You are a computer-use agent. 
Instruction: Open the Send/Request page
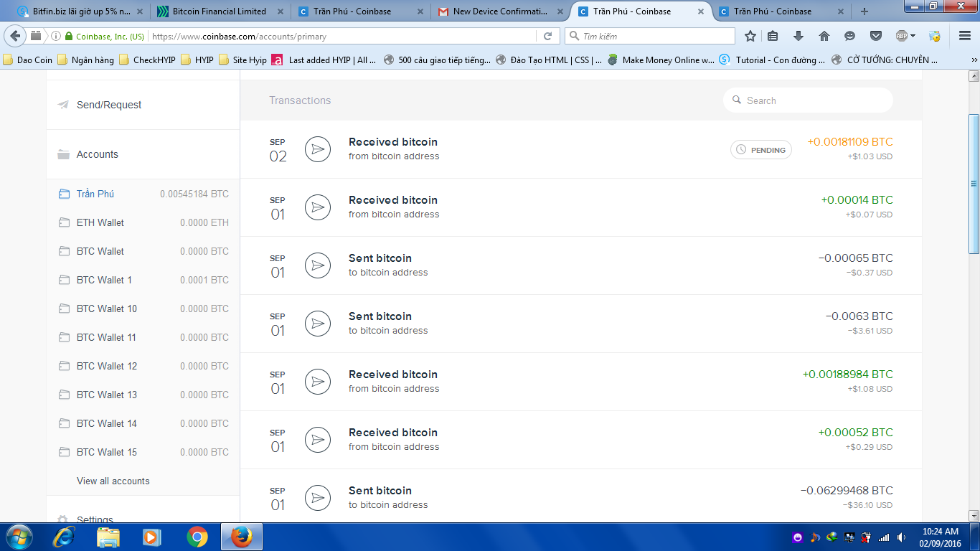click(109, 105)
